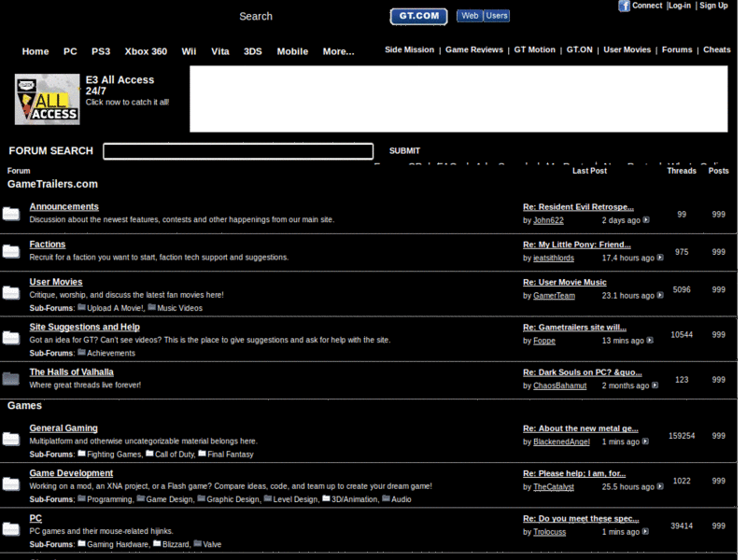Viewport: 747px width, 560px height.
Task: Open Call of Duty sub-forum
Action: (x=175, y=455)
